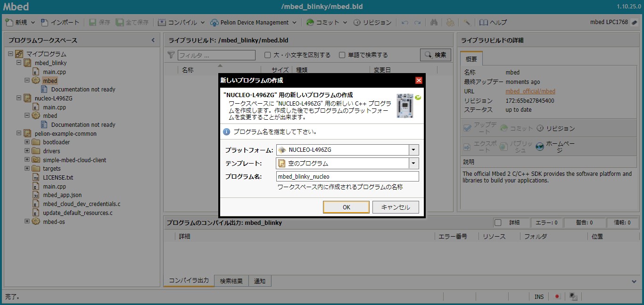Click the インポート (Import) toolbar button
The height and width of the screenshot is (305, 644).
click(x=60, y=22)
